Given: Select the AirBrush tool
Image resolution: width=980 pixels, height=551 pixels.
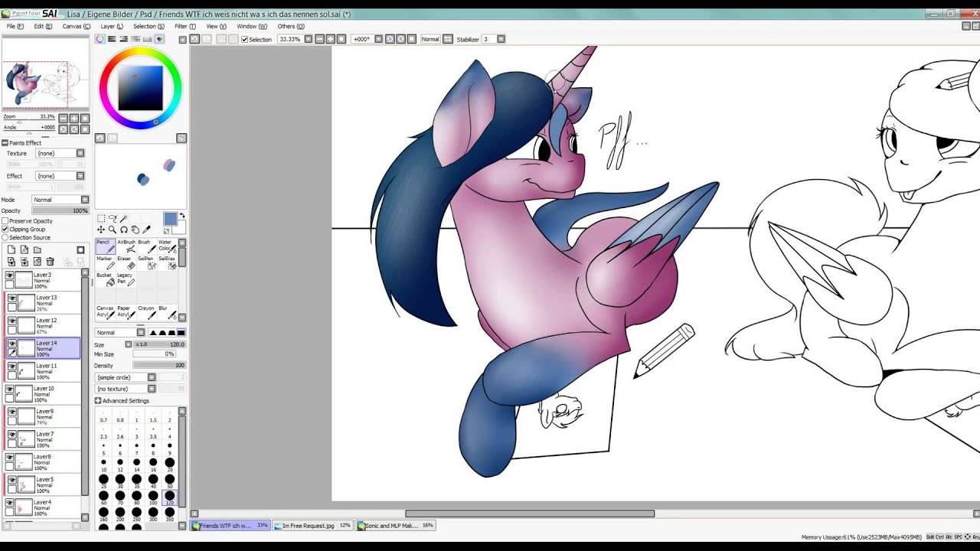Looking at the screenshot, I should tap(126, 246).
